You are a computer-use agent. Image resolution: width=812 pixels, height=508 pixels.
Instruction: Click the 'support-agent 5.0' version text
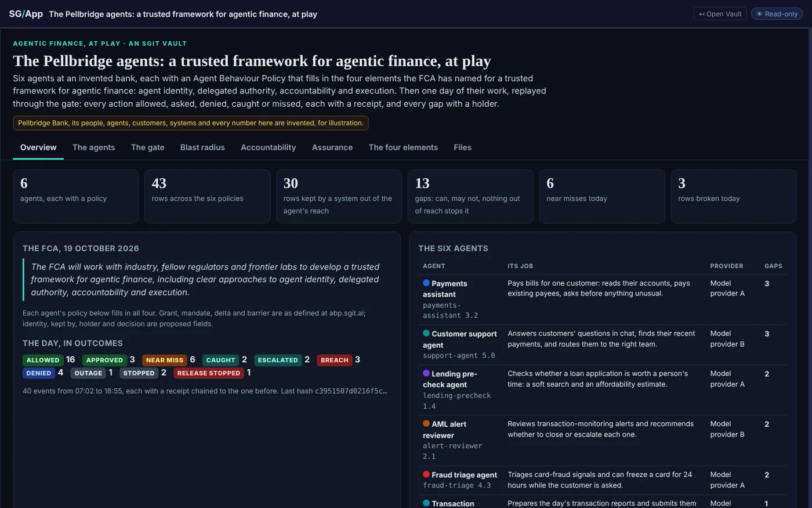459,355
